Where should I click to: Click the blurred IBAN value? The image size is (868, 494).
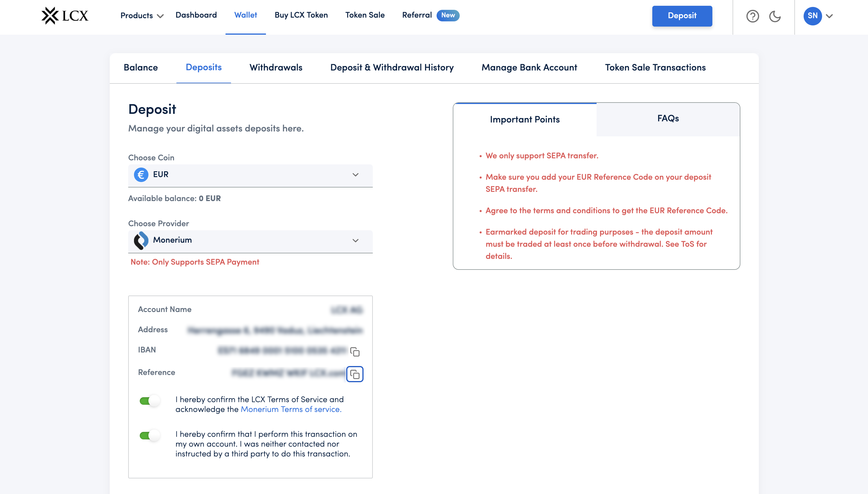(x=282, y=350)
